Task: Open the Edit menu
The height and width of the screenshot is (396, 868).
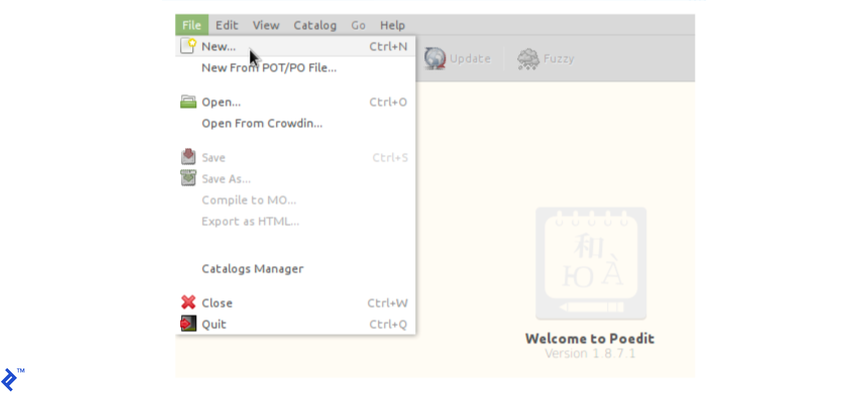Action: click(x=227, y=25)
